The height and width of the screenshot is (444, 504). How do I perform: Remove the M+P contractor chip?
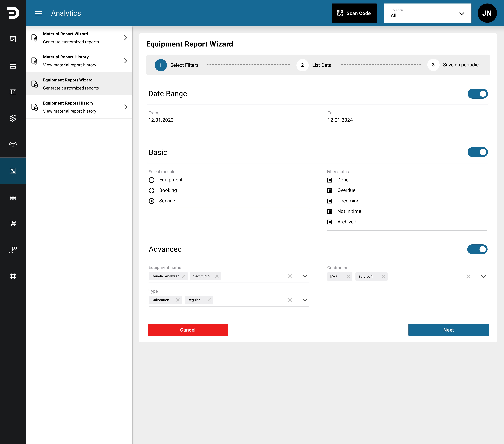(x=348, y=277)
